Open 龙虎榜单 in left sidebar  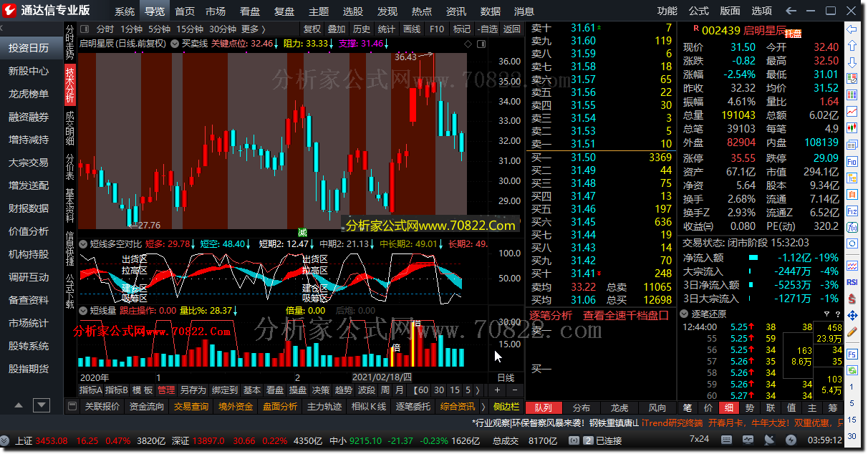tap(29, 94)
